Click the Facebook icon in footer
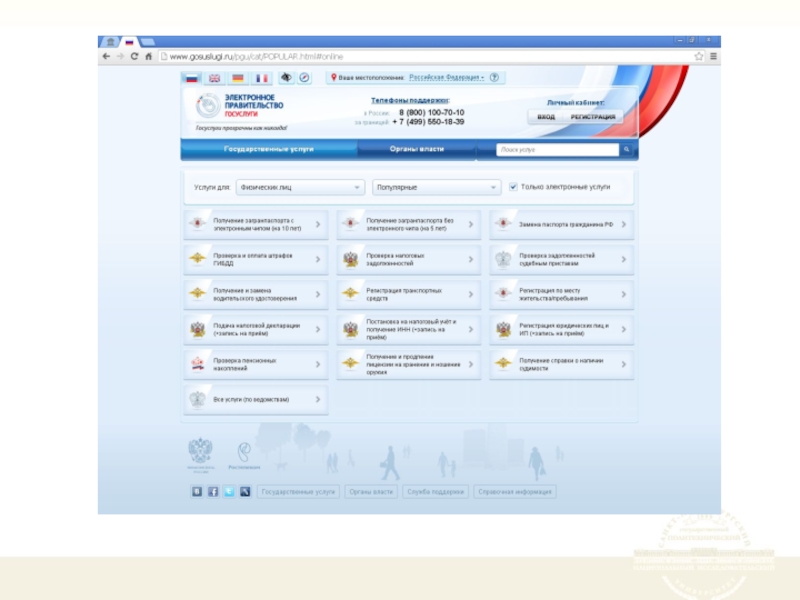800x600 pixels. pyautogui.click(x=213, y=491)
